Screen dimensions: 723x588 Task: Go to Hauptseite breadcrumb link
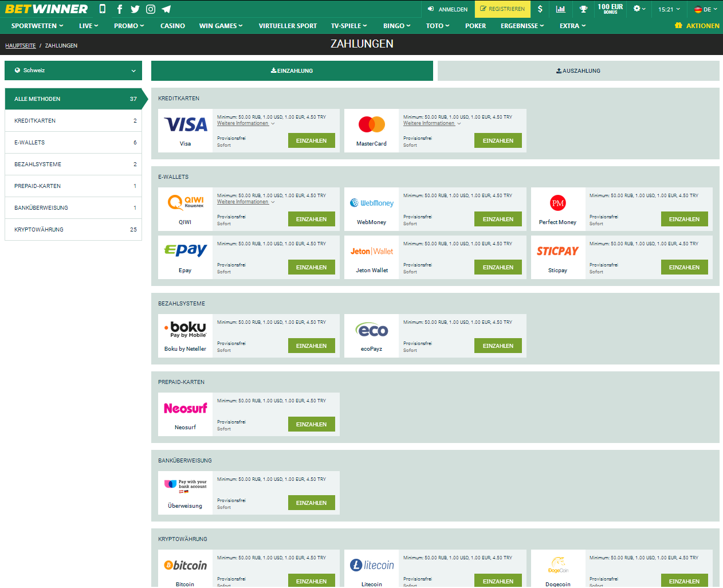21,46
